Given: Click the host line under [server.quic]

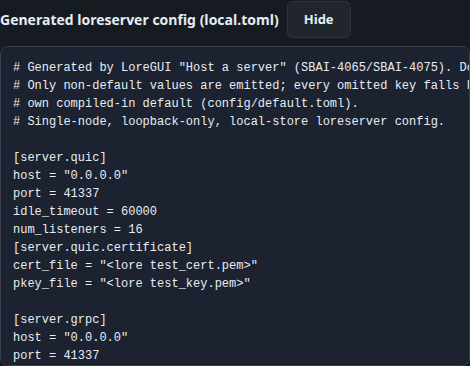Looking at the screenshot, I should click(x=70, y=175).
